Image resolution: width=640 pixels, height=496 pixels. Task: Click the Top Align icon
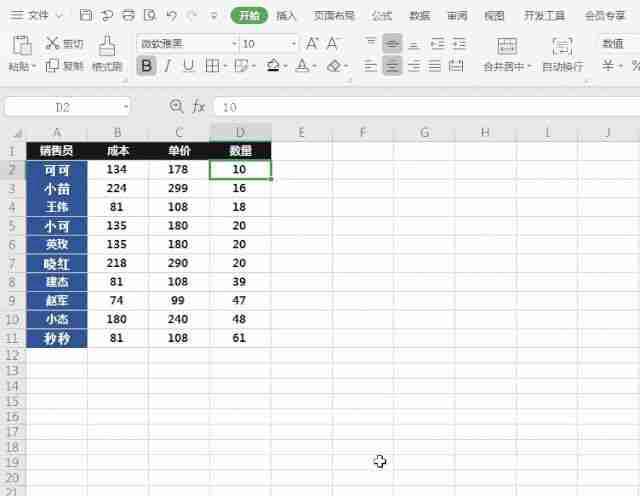click(370, 42)
